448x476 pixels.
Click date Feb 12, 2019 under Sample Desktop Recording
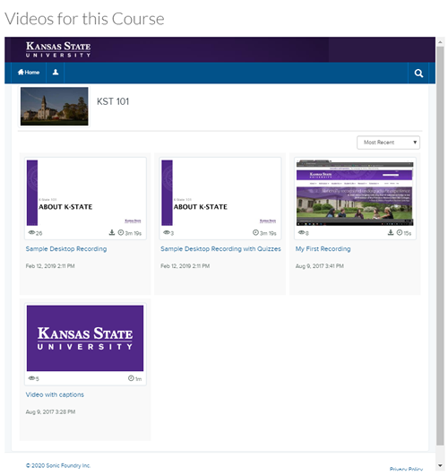tap(50, 266)
